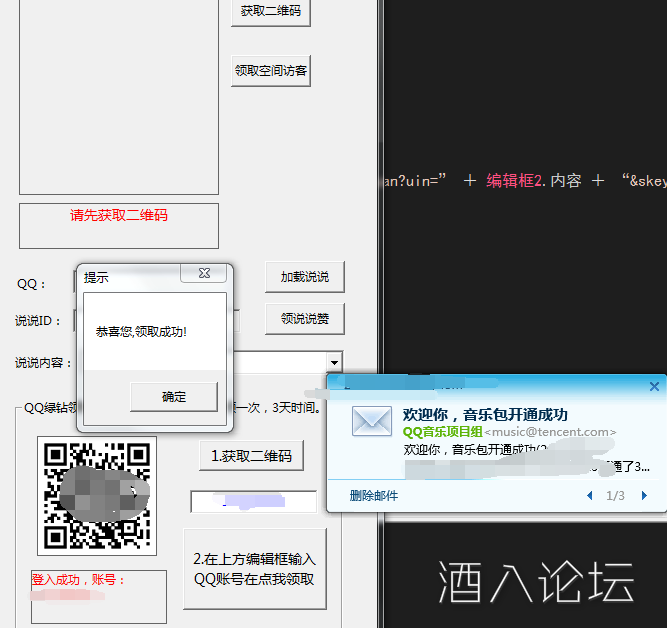
Task: Open the 欢迎你，音乐包开通成功 mail title
Action: (485, 415)
